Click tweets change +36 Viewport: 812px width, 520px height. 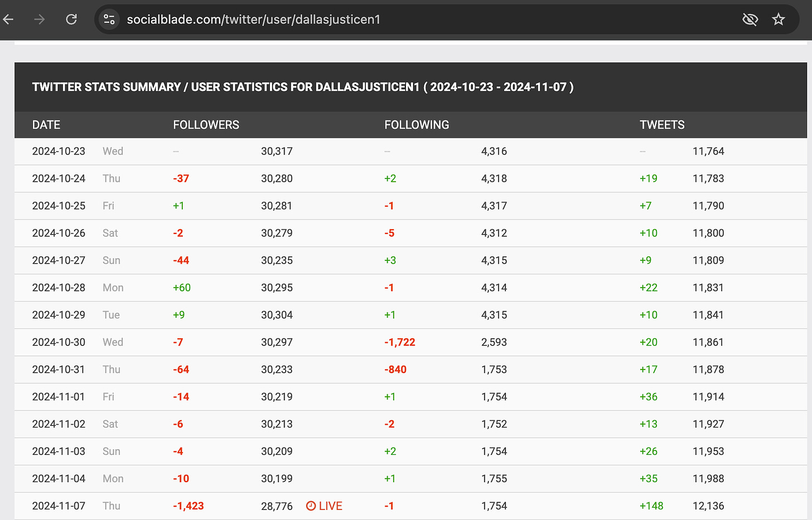[649, 397]
